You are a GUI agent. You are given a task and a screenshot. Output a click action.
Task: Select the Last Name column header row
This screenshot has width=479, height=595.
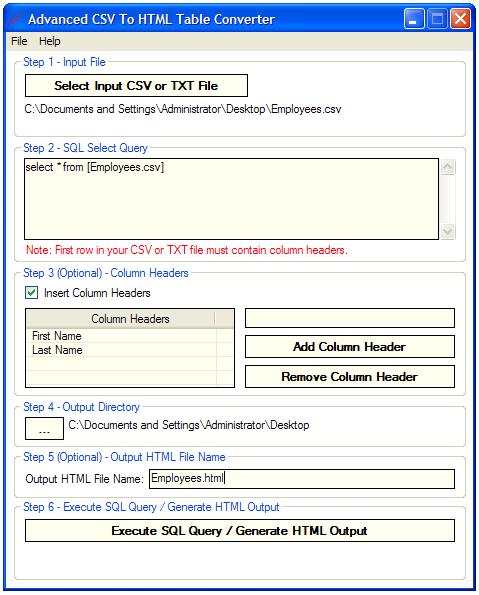point(121,350)
